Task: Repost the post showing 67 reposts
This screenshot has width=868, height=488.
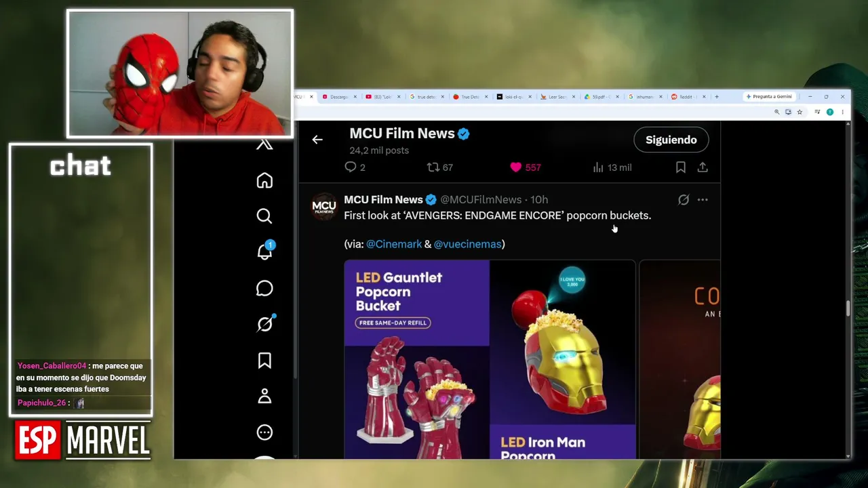Action: [439, 167]
